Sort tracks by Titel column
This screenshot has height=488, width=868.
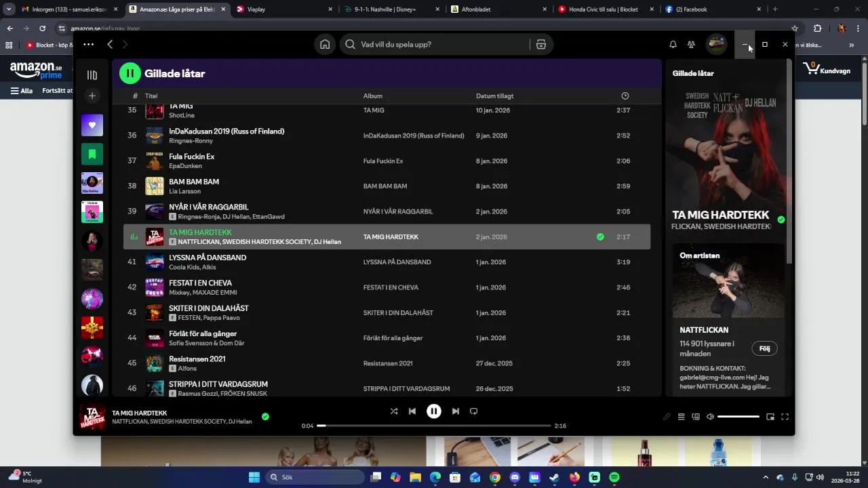(x=151, y=96)
